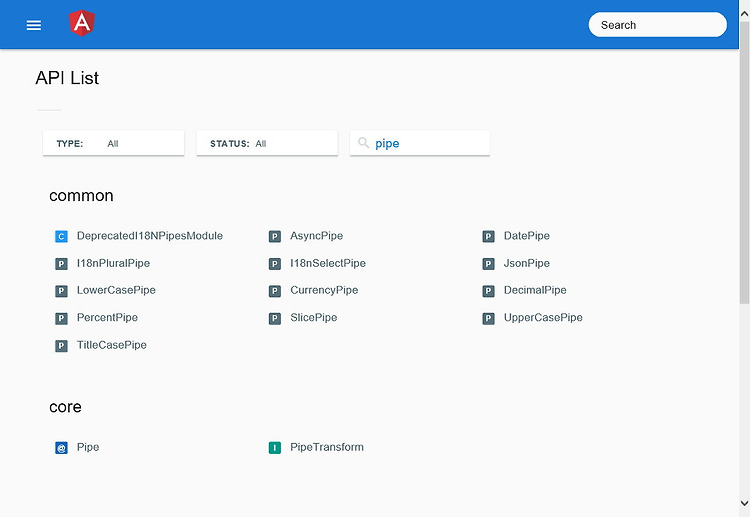Open the CurrencyPipe link
This screenshot has height=517, width=750.
pos(324,290)
